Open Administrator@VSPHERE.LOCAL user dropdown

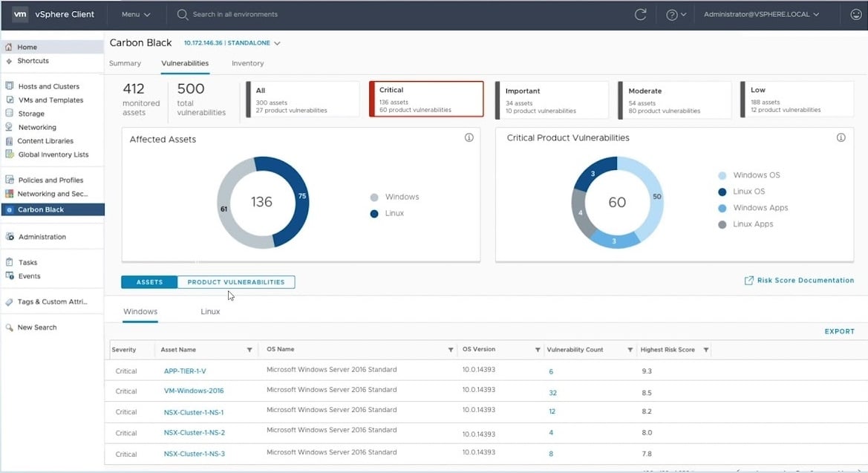pos(761,14)
